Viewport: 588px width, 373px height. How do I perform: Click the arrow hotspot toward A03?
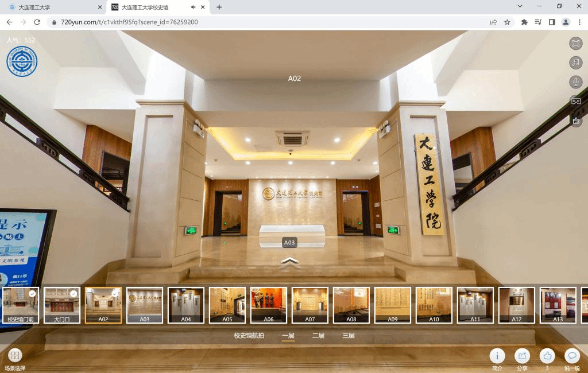click(x=290, y=261)
